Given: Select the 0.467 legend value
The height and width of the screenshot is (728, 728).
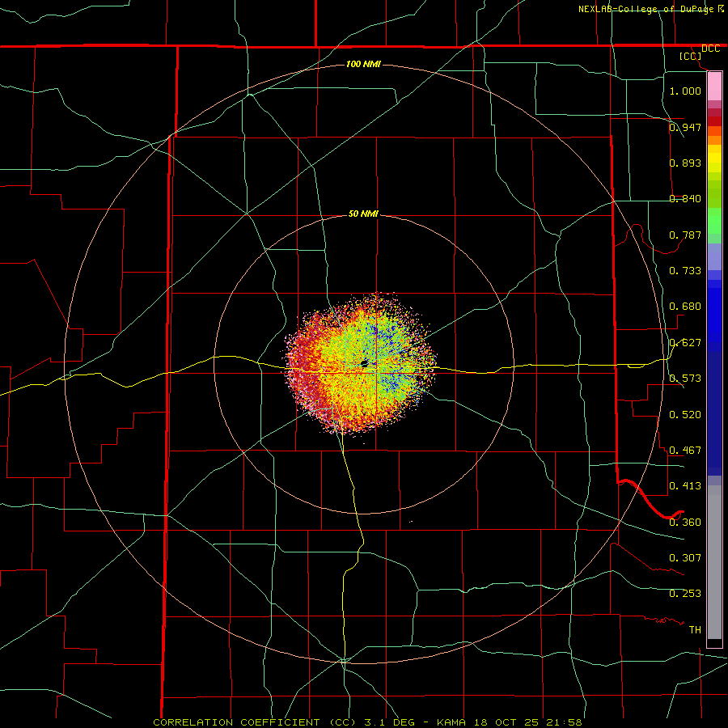Looking at the screenshot, I should point(685,451).
